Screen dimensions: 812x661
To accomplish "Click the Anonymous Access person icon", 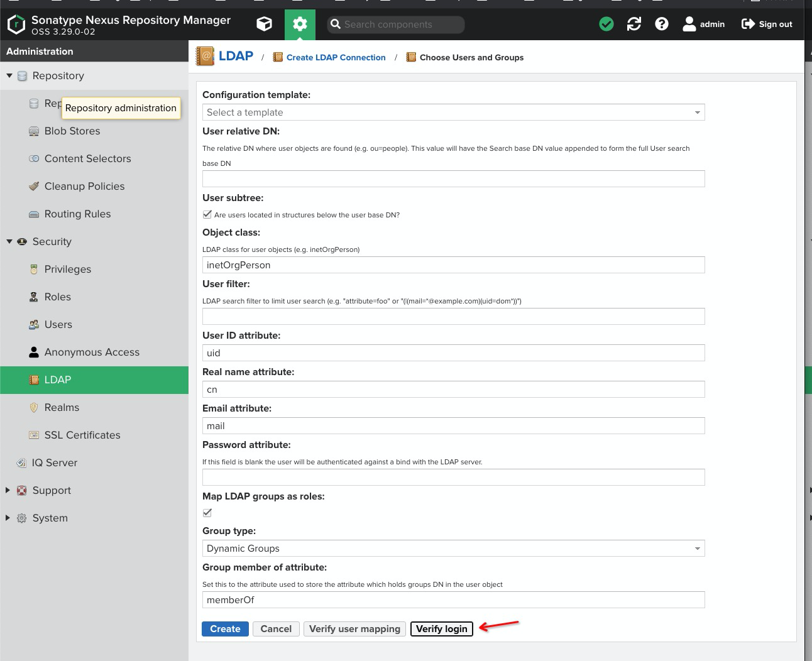I will [34, 352].
